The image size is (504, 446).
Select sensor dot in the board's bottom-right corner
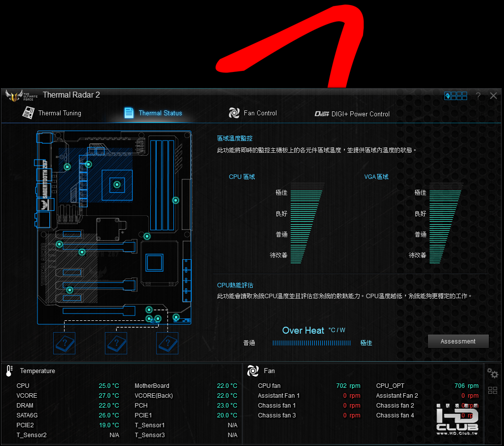pos(176,317)
